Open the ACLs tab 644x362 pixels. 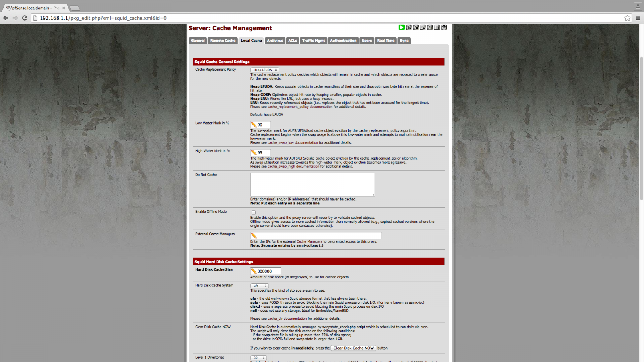(293, 41)
